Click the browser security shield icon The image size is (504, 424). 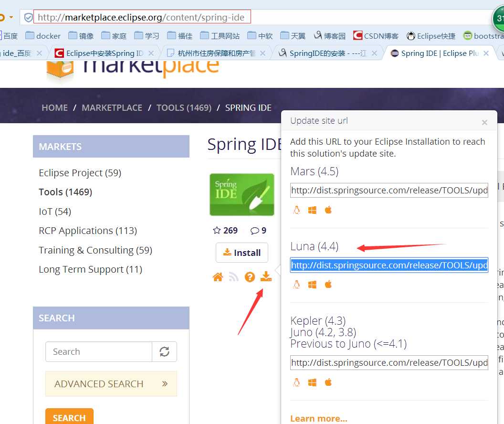[28, 17]
